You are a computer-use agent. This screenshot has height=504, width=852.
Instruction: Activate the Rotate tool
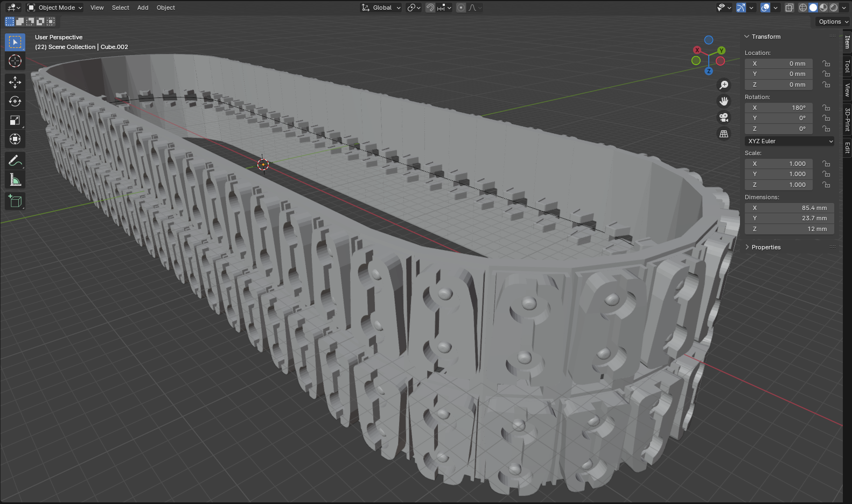[15, 101]
